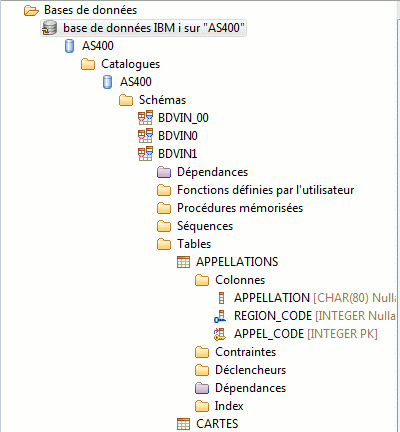400x432 pixels.
Task: Open the Tables folder
Action: click(194, 244)
